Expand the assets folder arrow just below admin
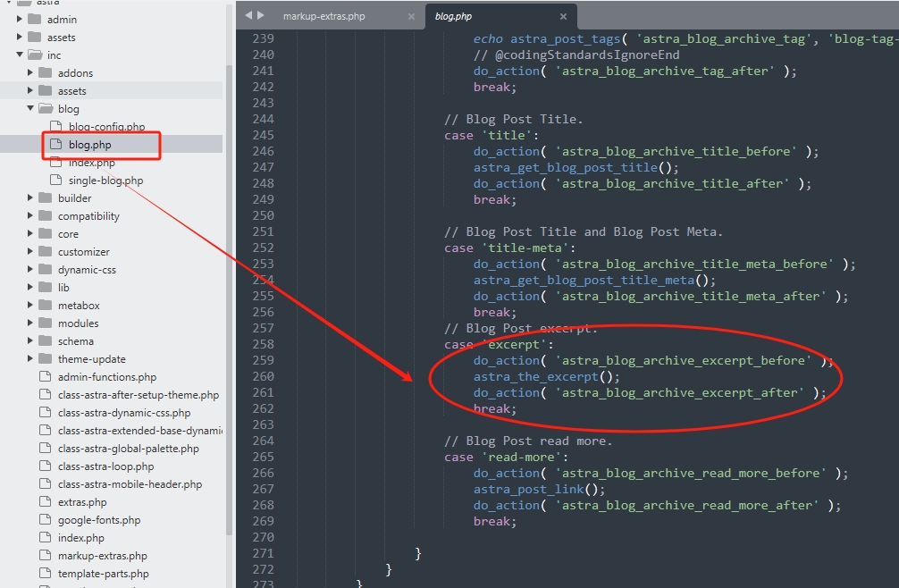 click(x=20, y=37)
